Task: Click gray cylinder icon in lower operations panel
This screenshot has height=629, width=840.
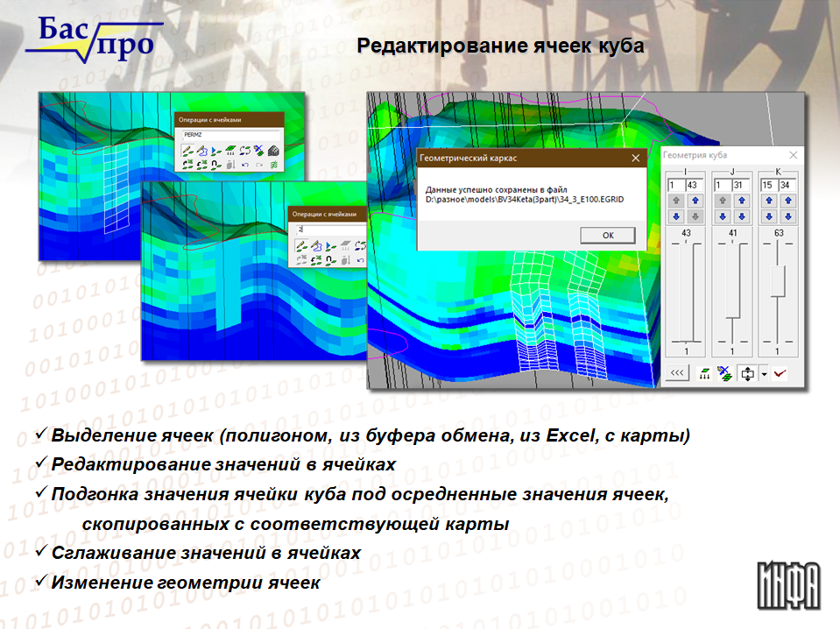Action: point(345,260)
